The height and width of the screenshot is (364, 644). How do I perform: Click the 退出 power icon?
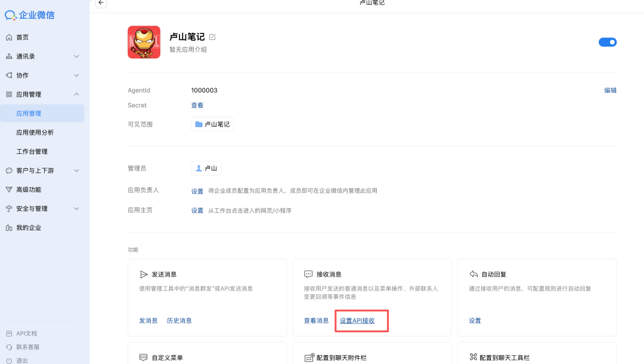(9, 360)
